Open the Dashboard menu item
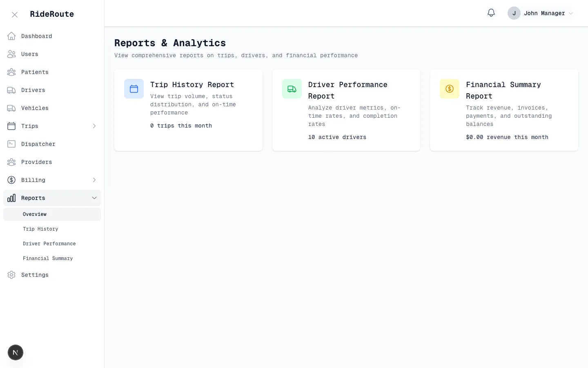Screen dimensions: 588x368 [x=52, y=36]
